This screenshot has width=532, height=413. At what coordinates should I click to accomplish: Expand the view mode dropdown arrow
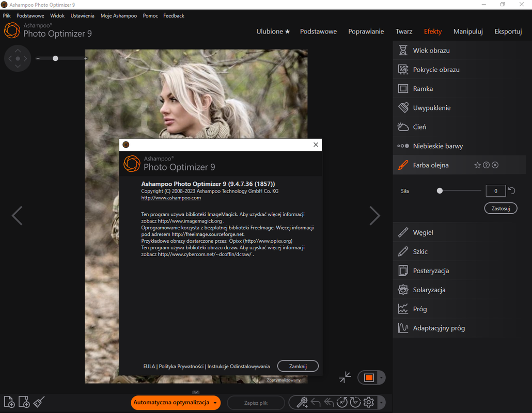pos(381,378)
